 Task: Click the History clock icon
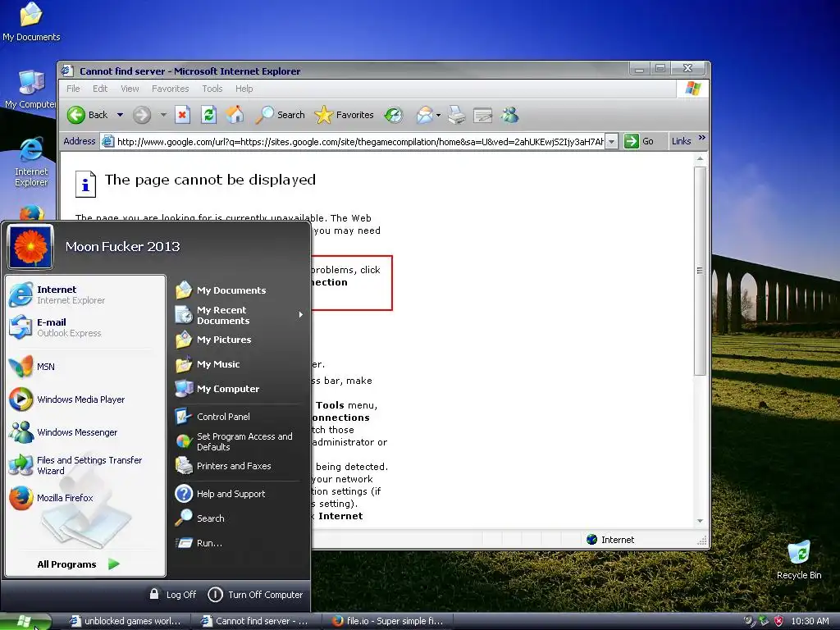(x=394, y=115)
